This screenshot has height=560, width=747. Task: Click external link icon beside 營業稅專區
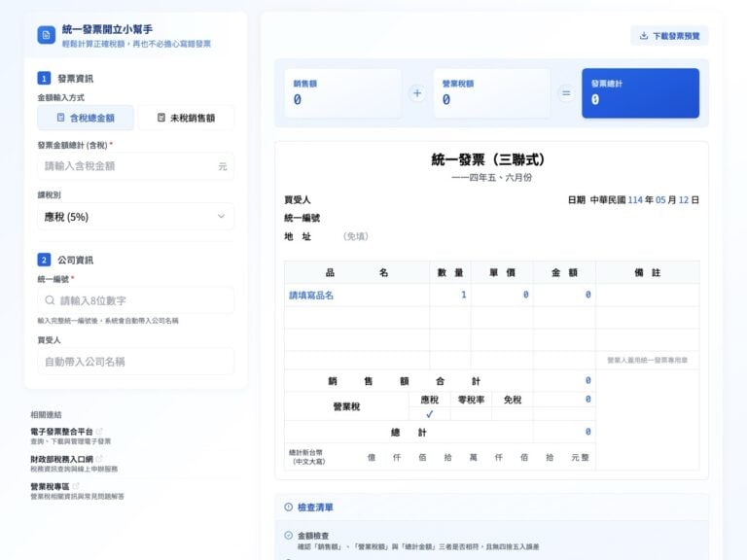click(77, 485)
